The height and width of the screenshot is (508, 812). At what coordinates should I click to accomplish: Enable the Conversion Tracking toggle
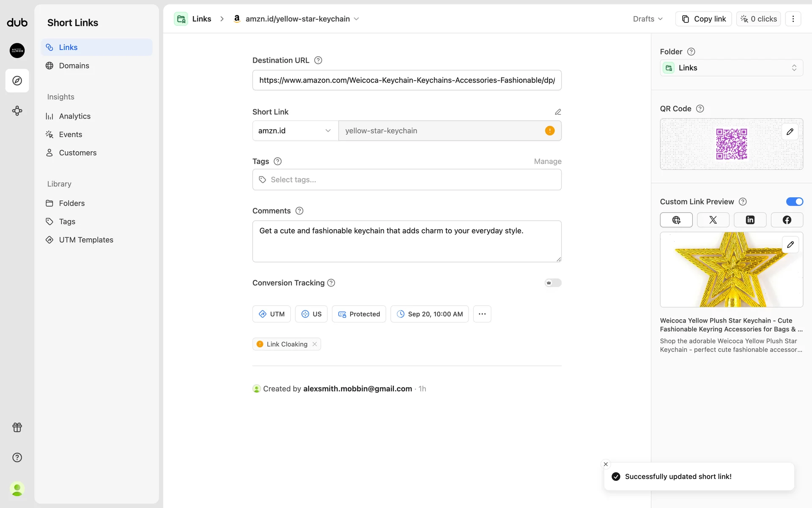[553, 283]
